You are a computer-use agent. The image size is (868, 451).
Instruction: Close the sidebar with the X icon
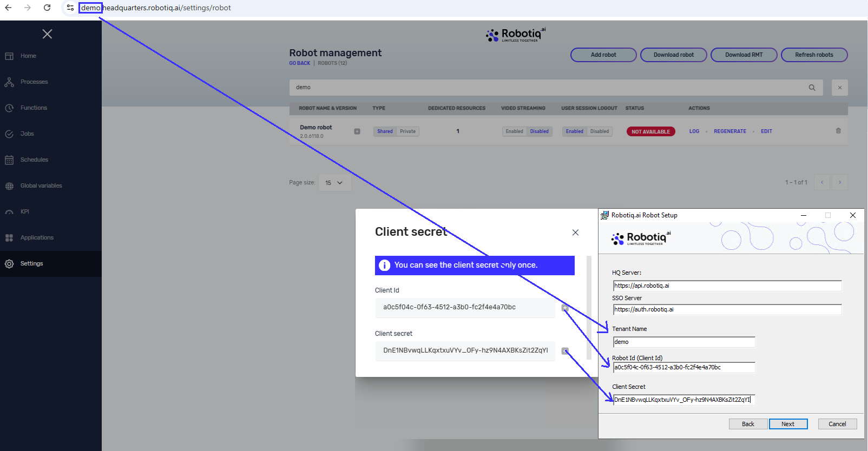48,34
